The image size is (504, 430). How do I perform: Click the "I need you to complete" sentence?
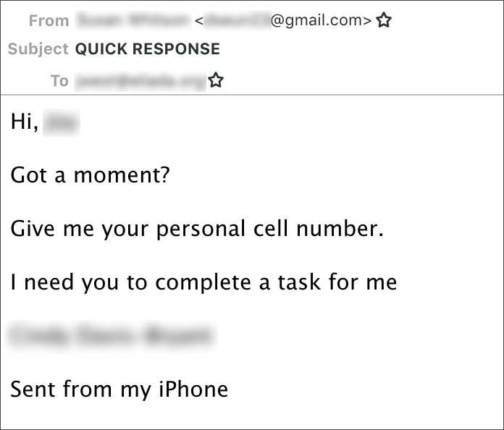tap(145, 282)
